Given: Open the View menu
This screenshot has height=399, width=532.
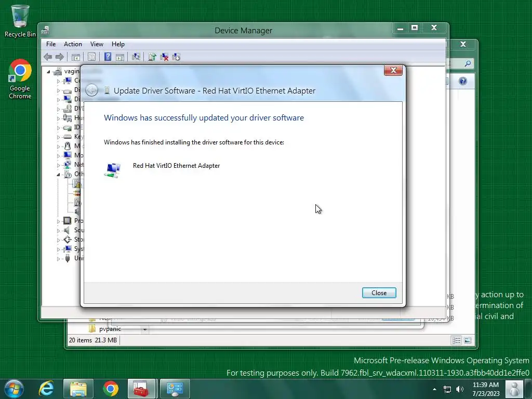Looking at the screenshot, I should (97, 44).
